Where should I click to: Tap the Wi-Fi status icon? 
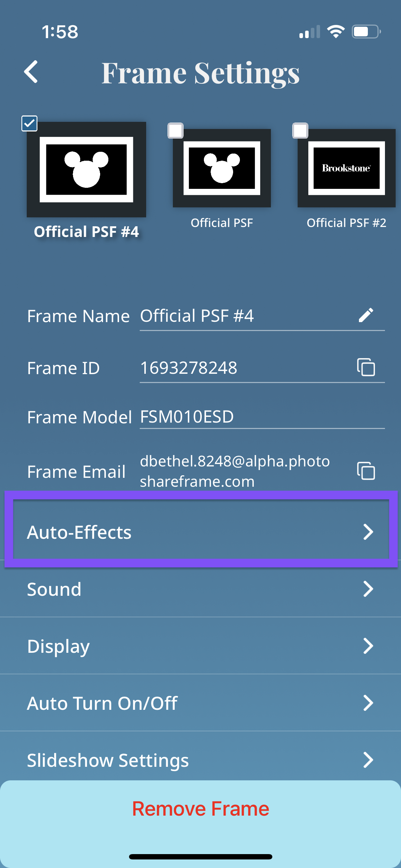coord(336,32)
